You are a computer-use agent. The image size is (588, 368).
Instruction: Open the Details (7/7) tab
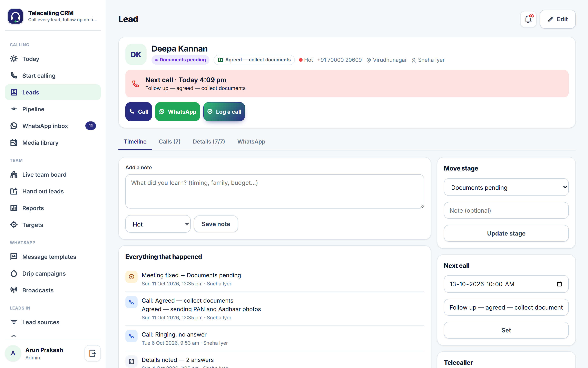209,142
